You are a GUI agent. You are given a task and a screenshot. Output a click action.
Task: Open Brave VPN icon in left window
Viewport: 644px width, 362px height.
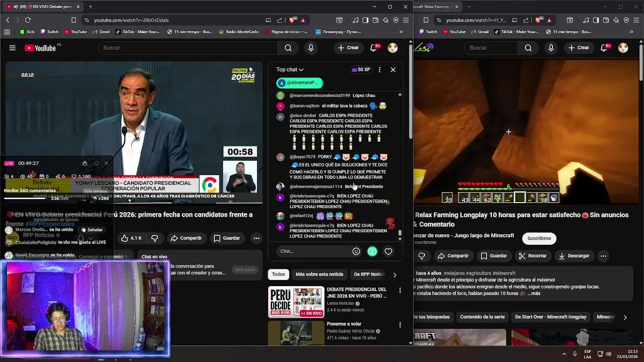coord(396,20)
